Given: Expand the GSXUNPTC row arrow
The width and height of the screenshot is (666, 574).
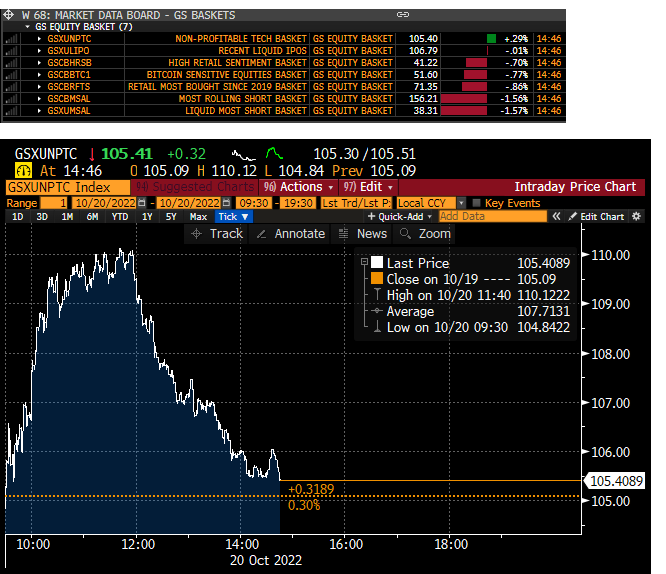Looking at the screenshot, I should [x=39, y=39].
